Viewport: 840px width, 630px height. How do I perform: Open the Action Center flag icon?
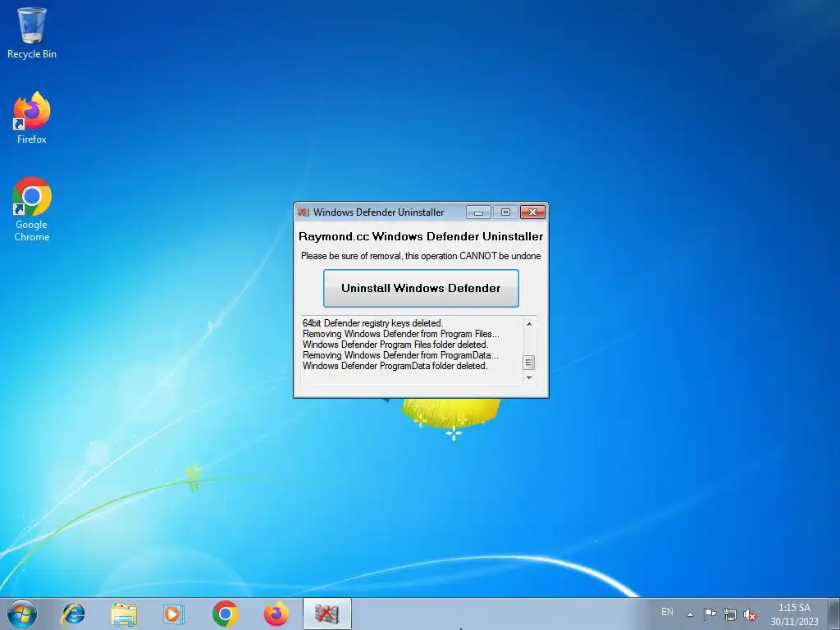[x=710, y=614]
